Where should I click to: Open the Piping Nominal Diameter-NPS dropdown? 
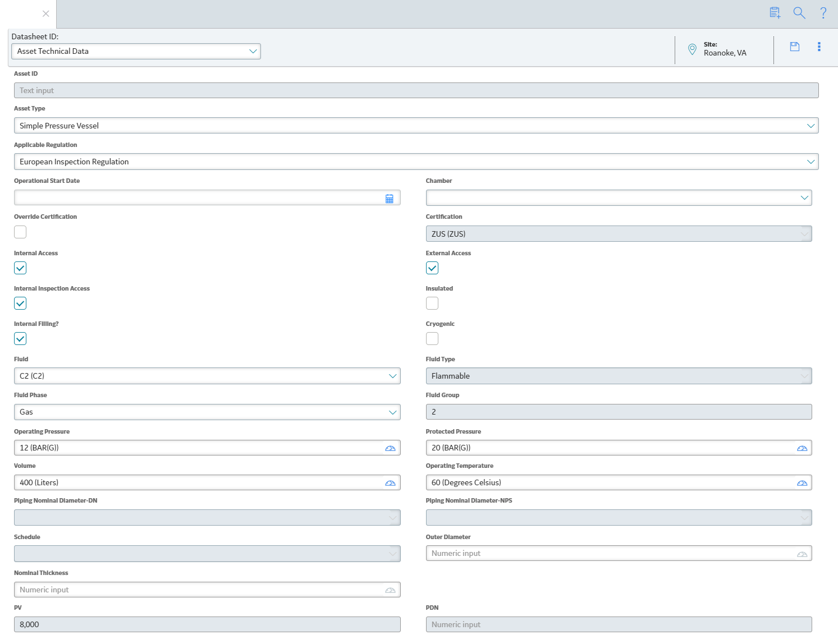(619, 517)
